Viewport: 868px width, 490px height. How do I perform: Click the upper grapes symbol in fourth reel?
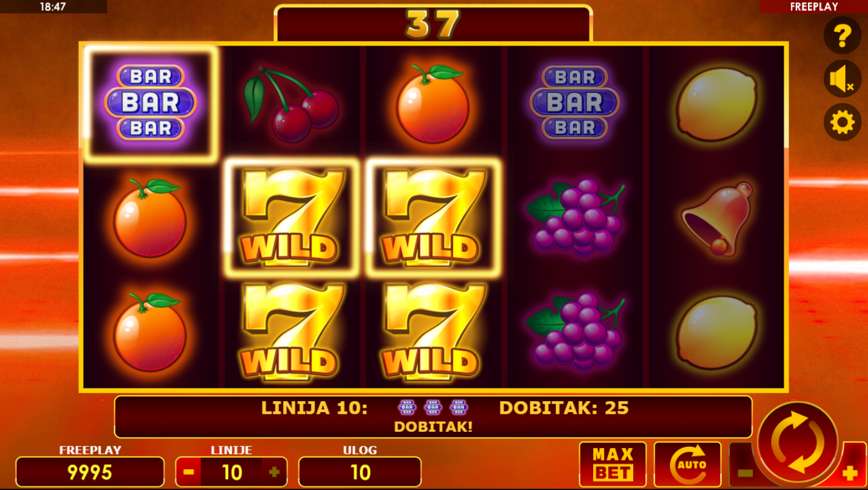pos(575,217)
